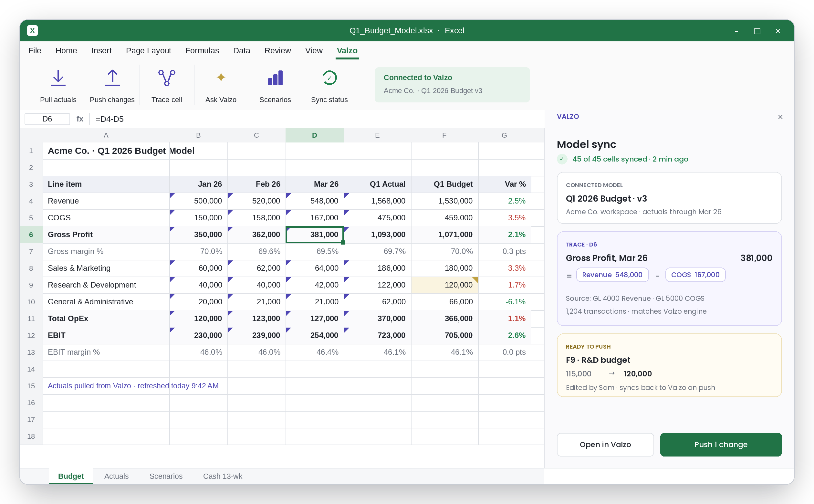
Task: Select the Revenue Jan 26 cell 500,000
Action: [198, 201]
